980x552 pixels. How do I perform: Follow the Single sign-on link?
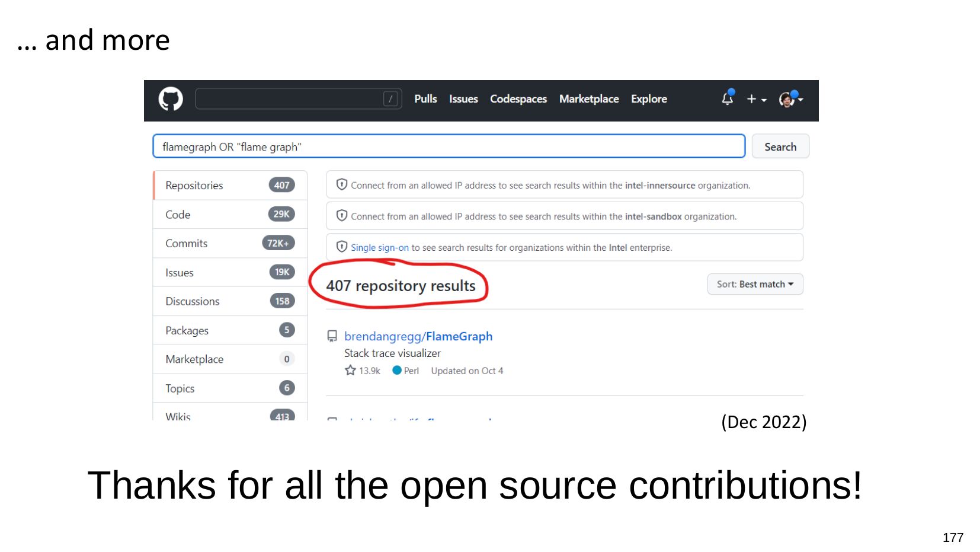pos(379,248)
